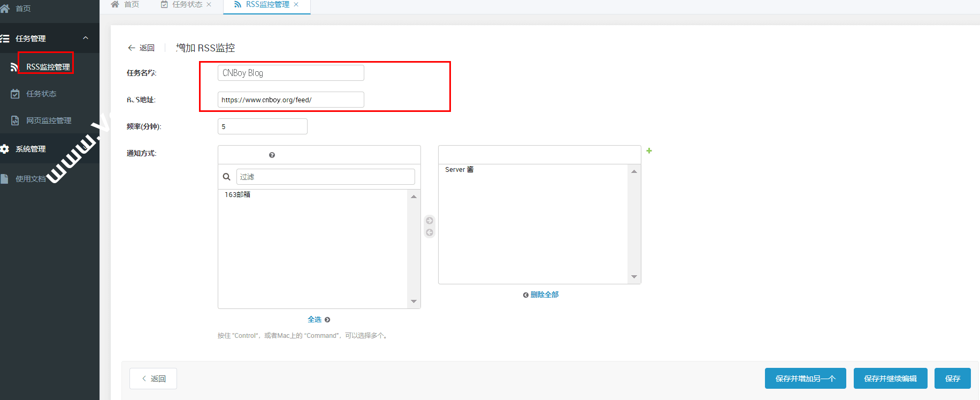This screenshot has height=400, width=980.
Task: Click the move-right arrow between lists
Action: tap(430, 221)
